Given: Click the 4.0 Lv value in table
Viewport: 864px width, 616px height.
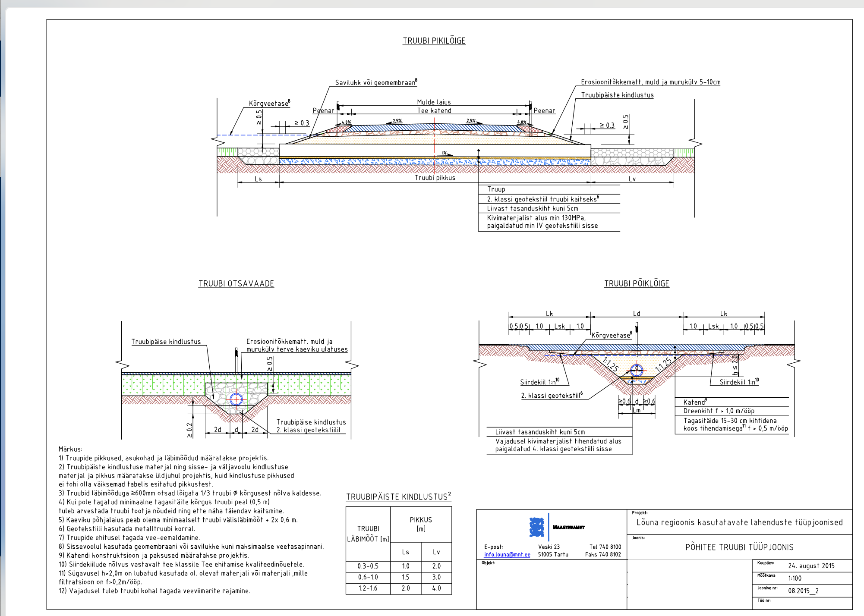Looking at the screenshot, I should 436,588.
